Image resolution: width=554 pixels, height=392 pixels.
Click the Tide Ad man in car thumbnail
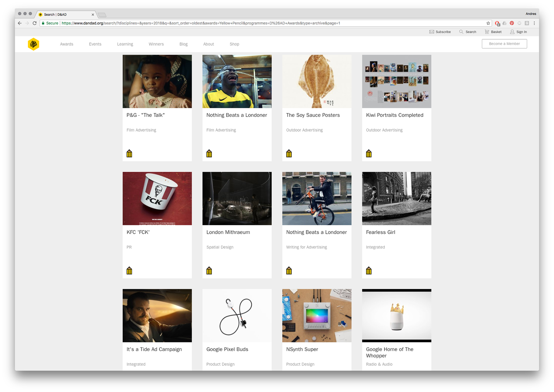(x=157, y=316)
